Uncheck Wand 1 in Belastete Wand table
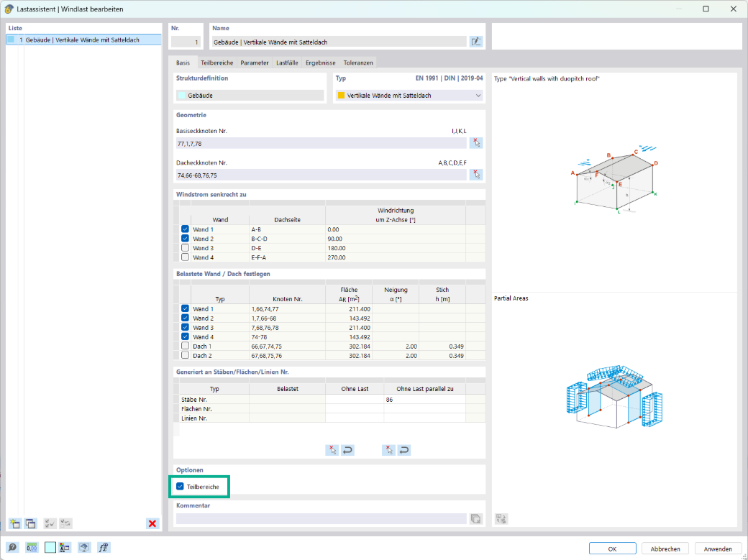748x560 pixels. (x=185, y=308)
